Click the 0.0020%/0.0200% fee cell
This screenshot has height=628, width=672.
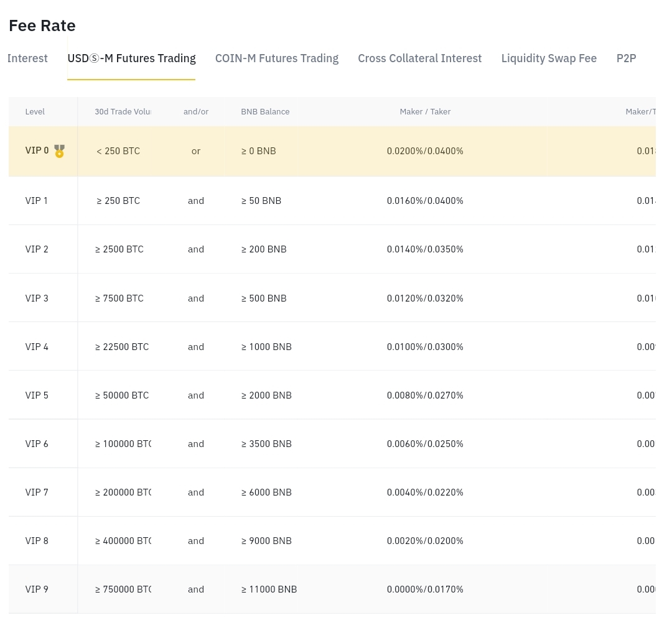[425, 541]
